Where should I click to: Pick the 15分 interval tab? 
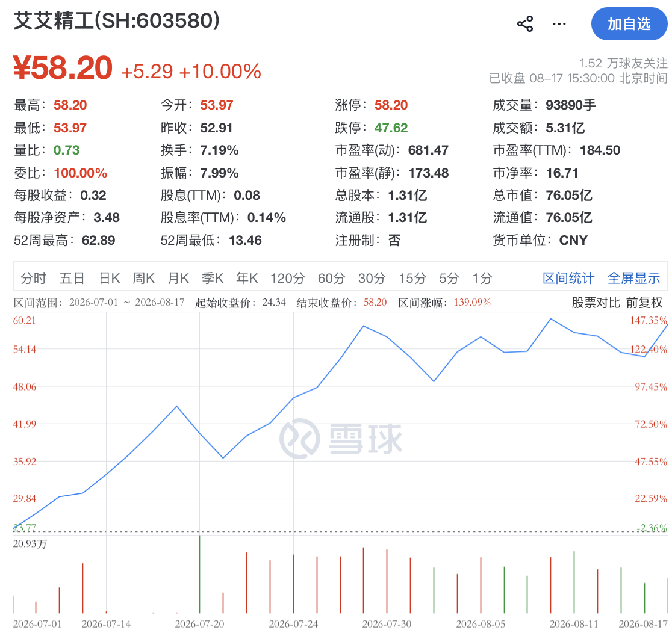pyautogui.click(x=412, y=279)
